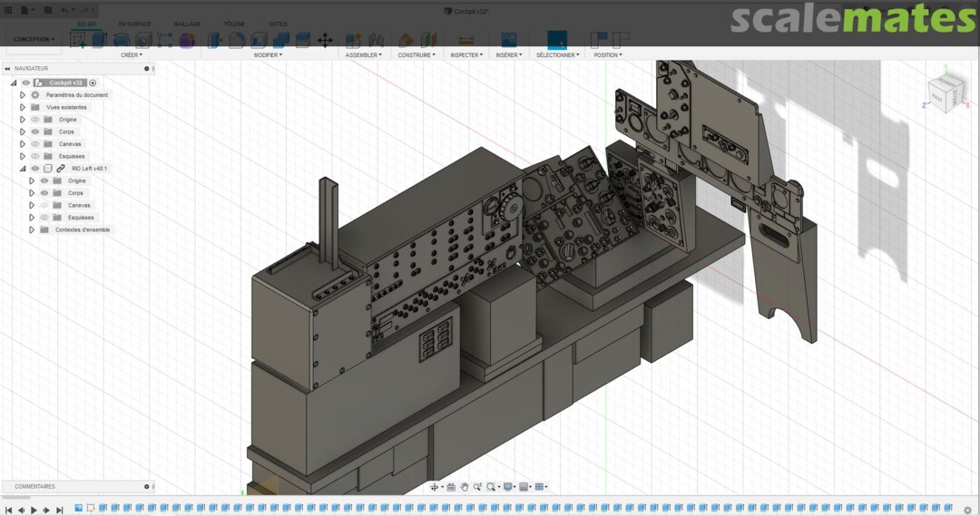Expand the Paramètres du document node

click(x=24, y=95)
